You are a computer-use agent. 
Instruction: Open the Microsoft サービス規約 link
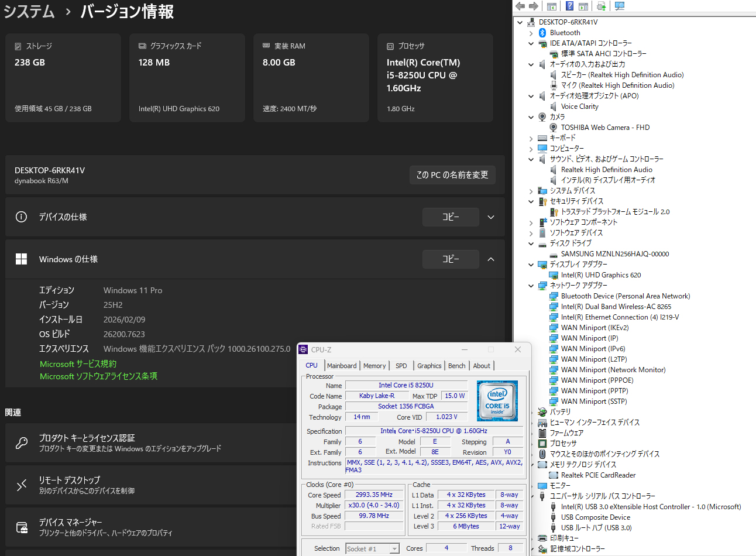78,364
